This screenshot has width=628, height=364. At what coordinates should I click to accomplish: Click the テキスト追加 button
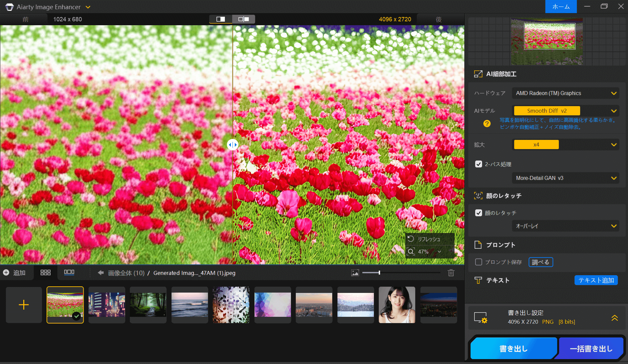[x=596, y=280]
